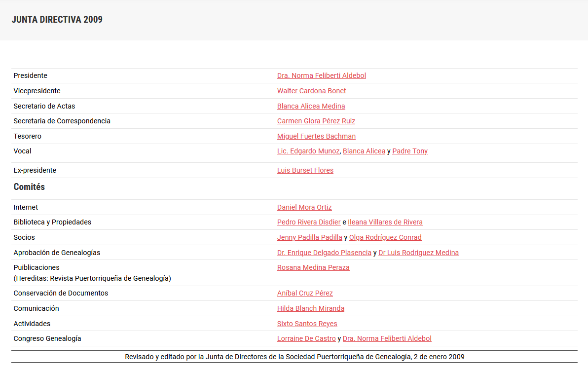Select the Lorraine De Castro link

tap(306, 338)
